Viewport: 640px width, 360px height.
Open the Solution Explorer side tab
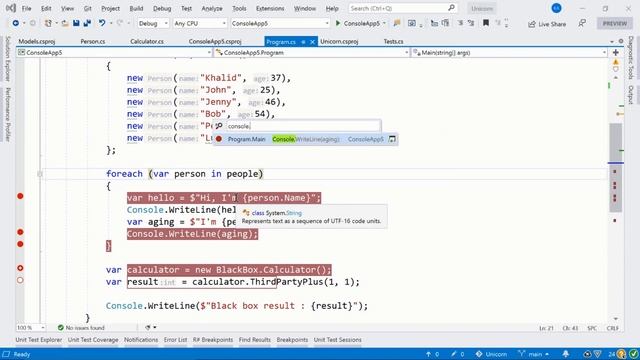coord(7,58)
